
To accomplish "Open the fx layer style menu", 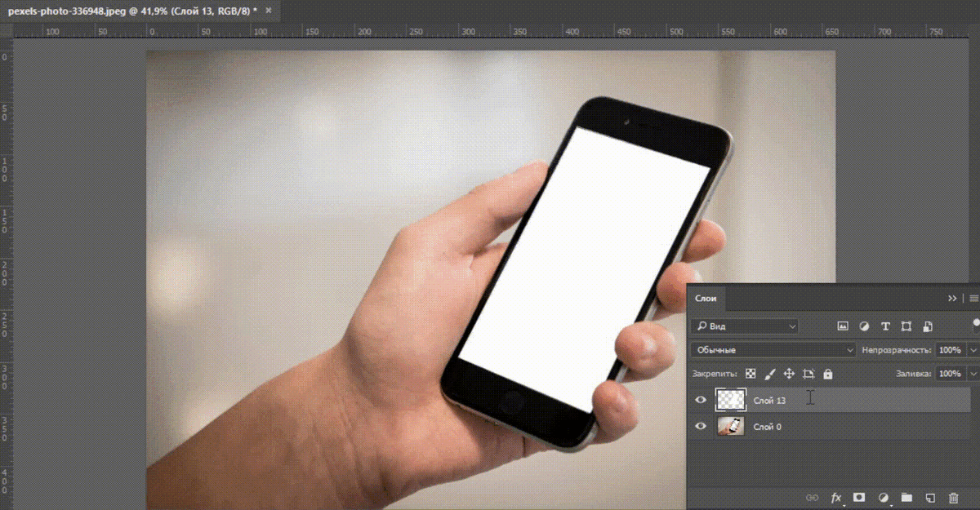I will [x=836, y=497].
